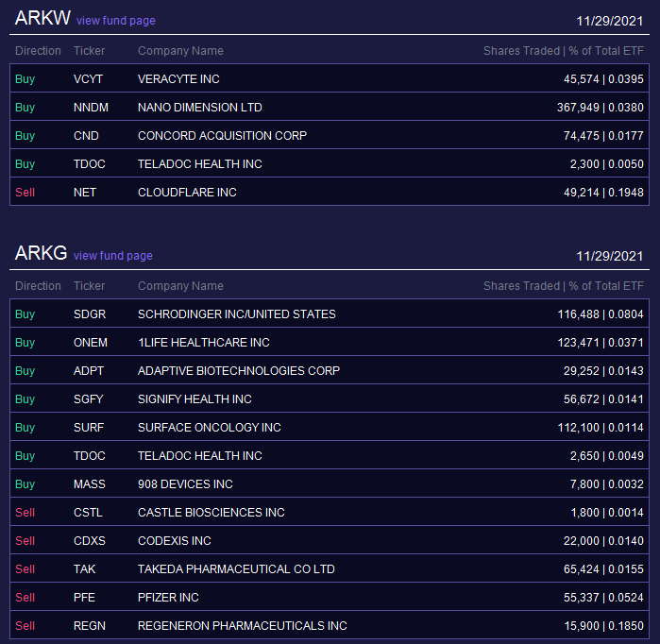Select SDGR ticker cell
Screen dimensions: 660x644
coord(90,314)
